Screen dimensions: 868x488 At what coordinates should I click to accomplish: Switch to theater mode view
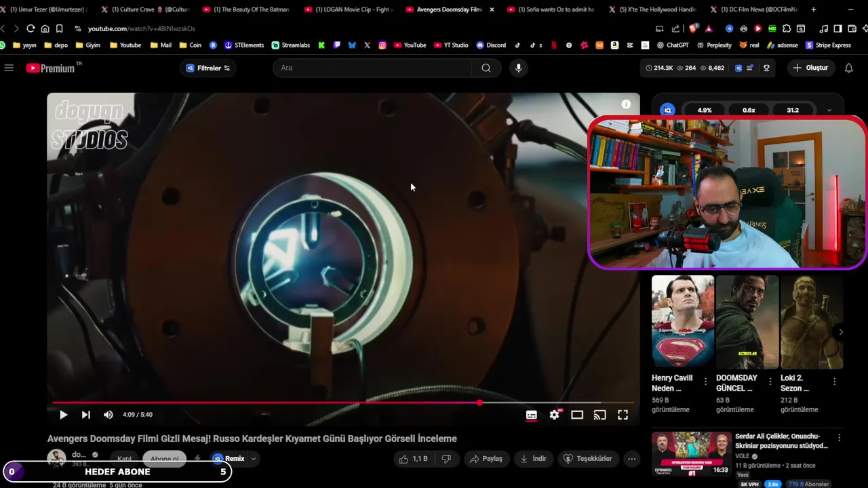(577, 415)
